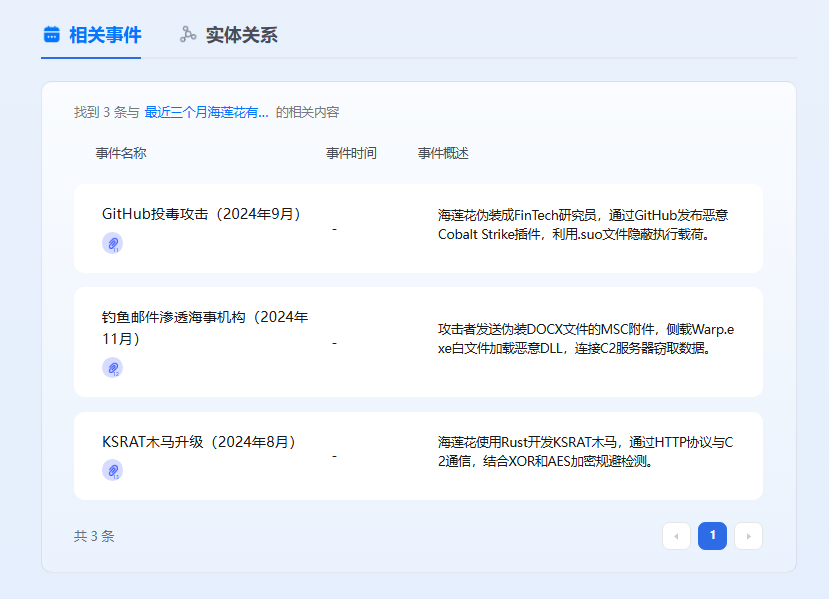The height and width of the screenshot is (599, 829).
Task: Click the 事件时间 column header
Action: coord(352,153)
